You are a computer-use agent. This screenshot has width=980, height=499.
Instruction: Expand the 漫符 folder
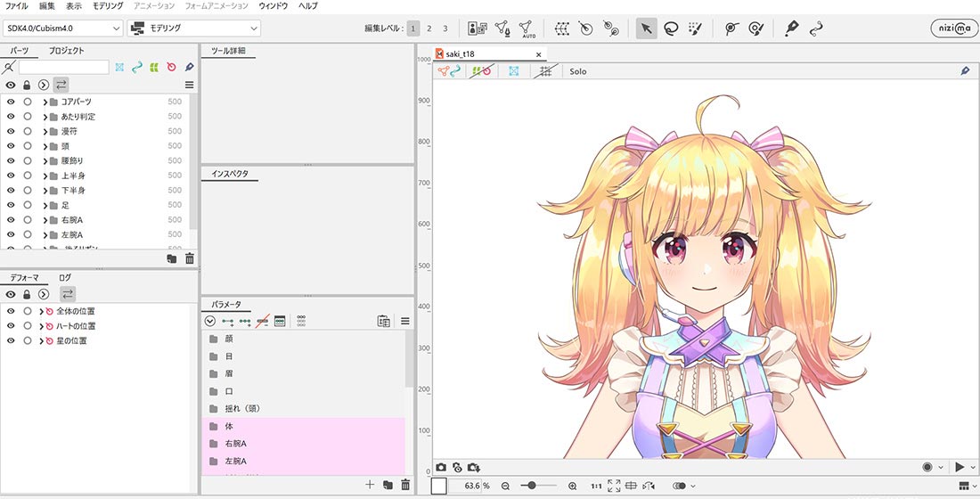(x=45, y=131)
